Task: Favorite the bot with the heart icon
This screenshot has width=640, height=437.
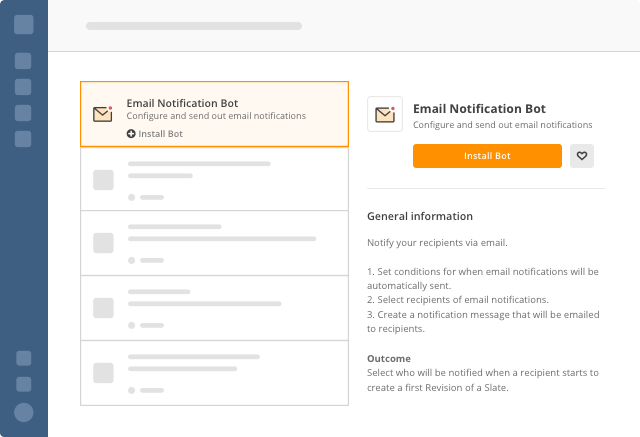Action: pyautogui.click(x=582, y=156)
